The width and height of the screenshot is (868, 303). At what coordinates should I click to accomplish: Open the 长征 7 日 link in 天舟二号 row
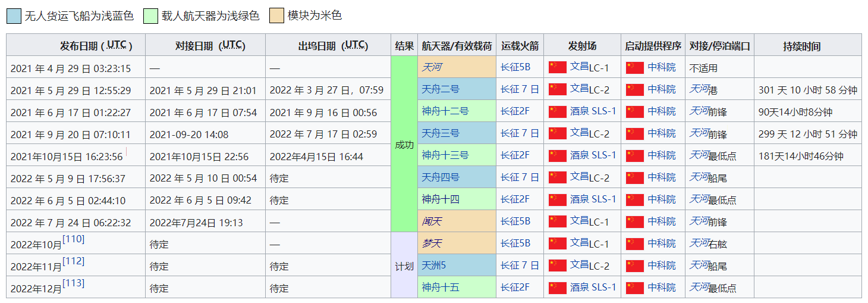pos(519,89)
